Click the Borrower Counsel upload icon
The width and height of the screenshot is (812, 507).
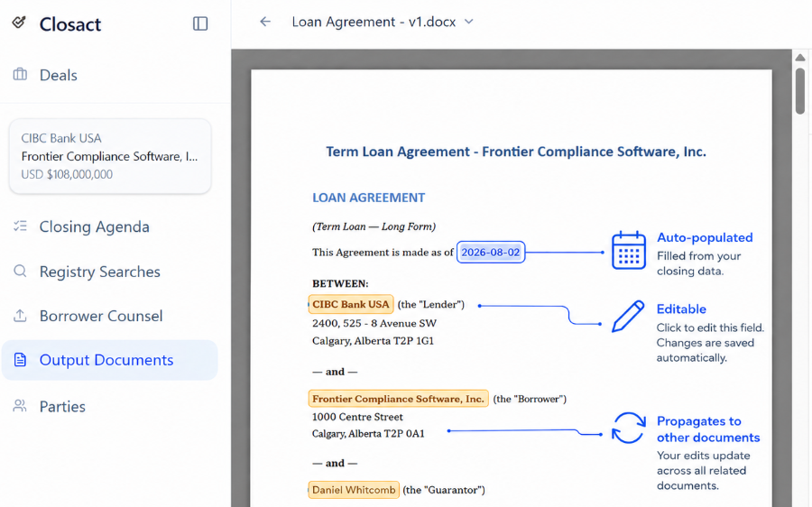[20, 316]
